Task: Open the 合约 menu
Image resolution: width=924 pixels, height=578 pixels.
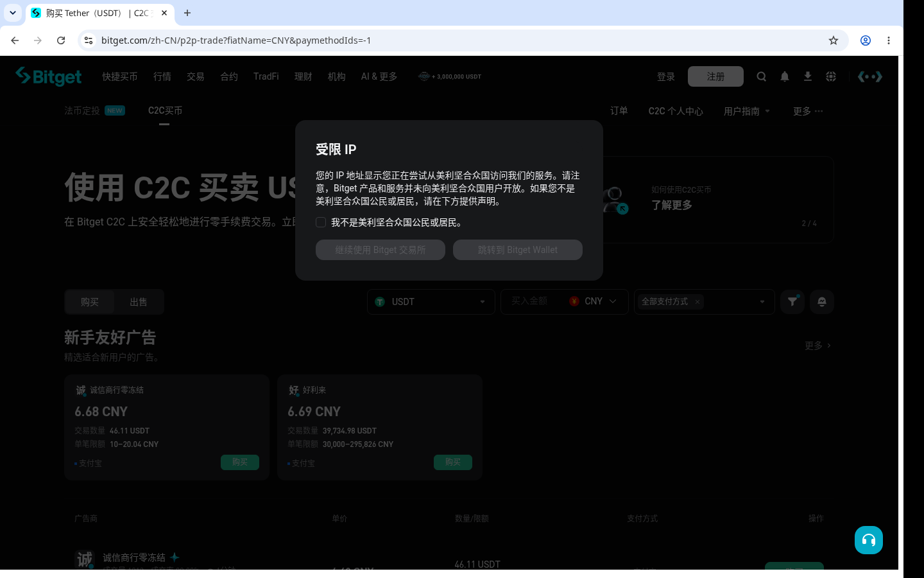Action: (229, 76)
